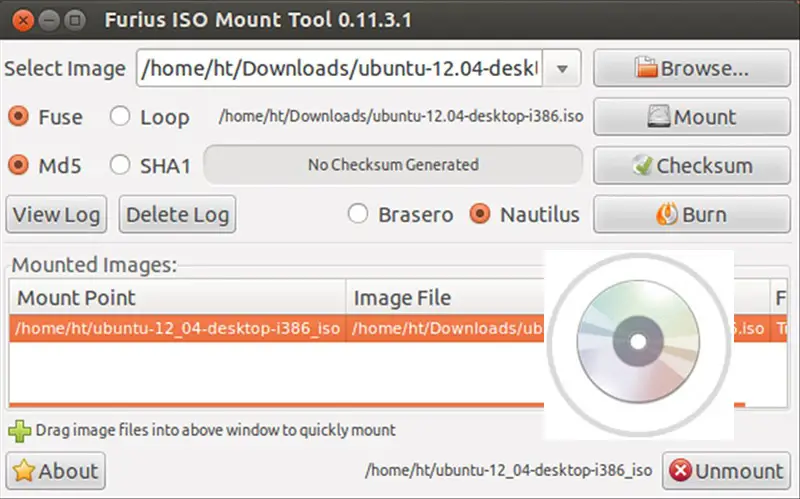The image size is (800, 499).
Task: Click the Checksum checkmark icon
Action: coord(642,165)
